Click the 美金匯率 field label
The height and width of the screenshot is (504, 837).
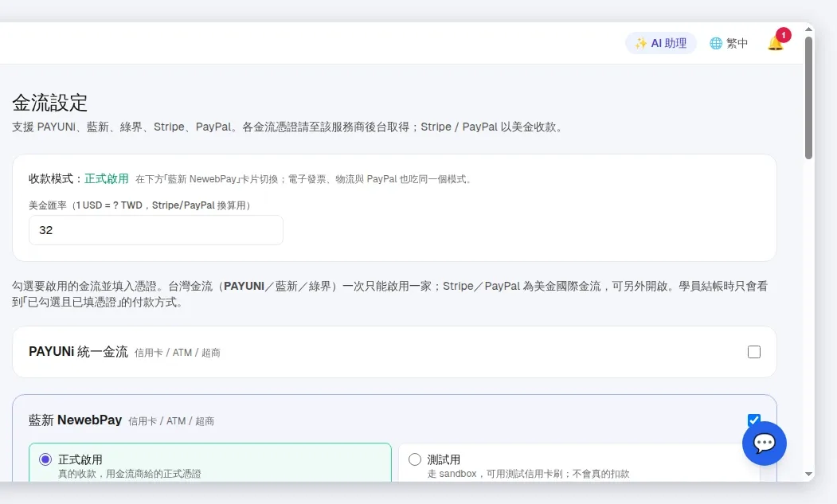[140, 205]
